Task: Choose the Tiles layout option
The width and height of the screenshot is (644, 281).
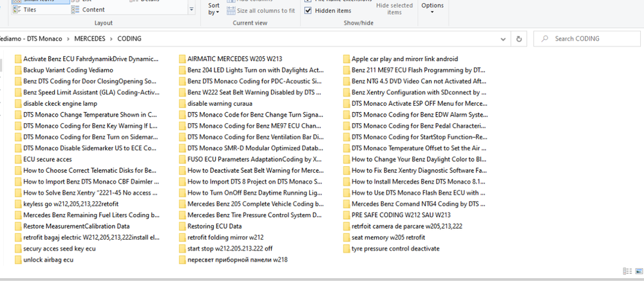Action: click(28, 10)
